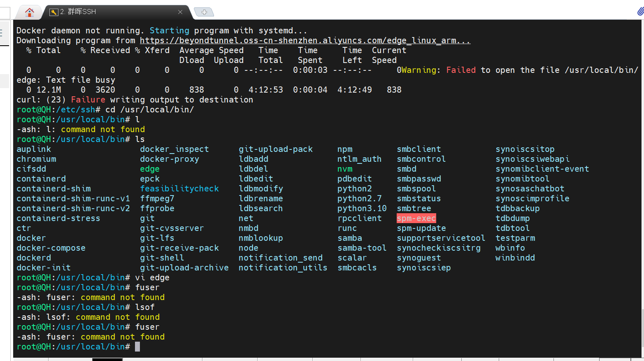Viewport: 644px width, 361px height.
Task: Select the synomibclient-event file name
Action: (542, 169)
